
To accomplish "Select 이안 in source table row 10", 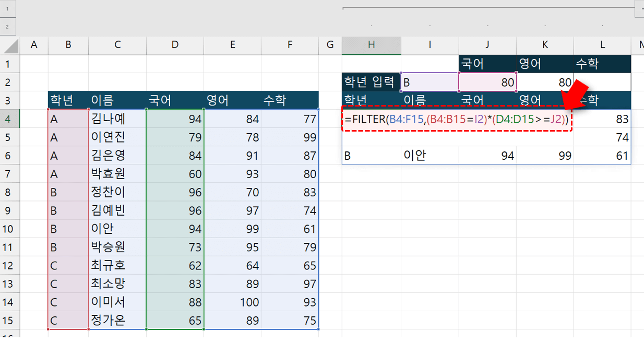I will point(117,229).
